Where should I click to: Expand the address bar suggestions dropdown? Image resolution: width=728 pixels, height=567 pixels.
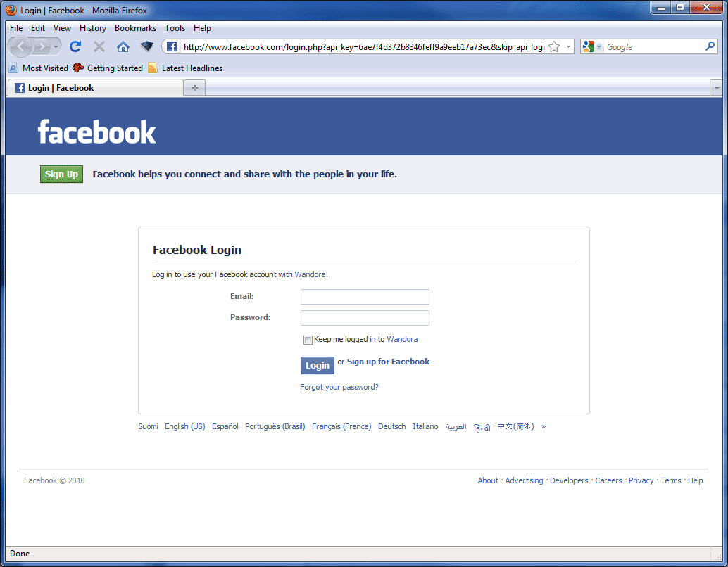click(x=568, y=46)
